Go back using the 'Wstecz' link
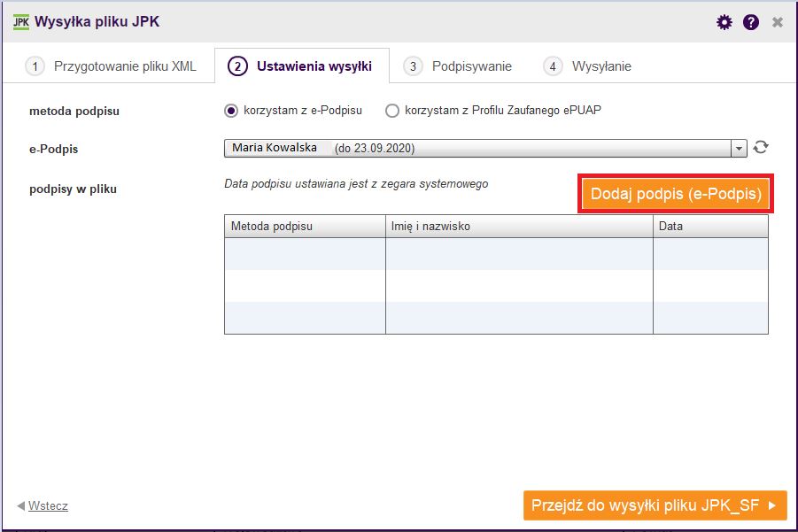 pos(48,506)
